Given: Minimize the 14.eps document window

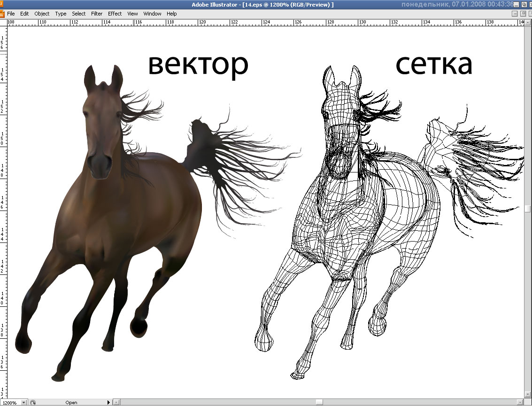Looking at the screenshot, I should [515, 14].
